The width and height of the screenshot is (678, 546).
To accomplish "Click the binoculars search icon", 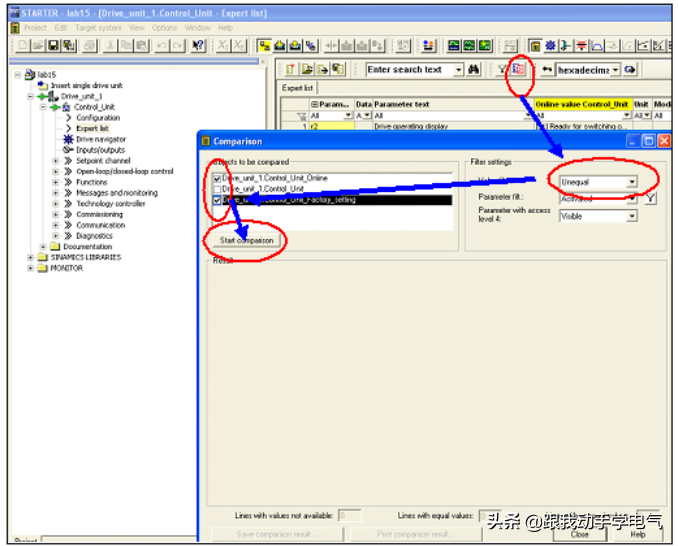I will pos(475,69).
